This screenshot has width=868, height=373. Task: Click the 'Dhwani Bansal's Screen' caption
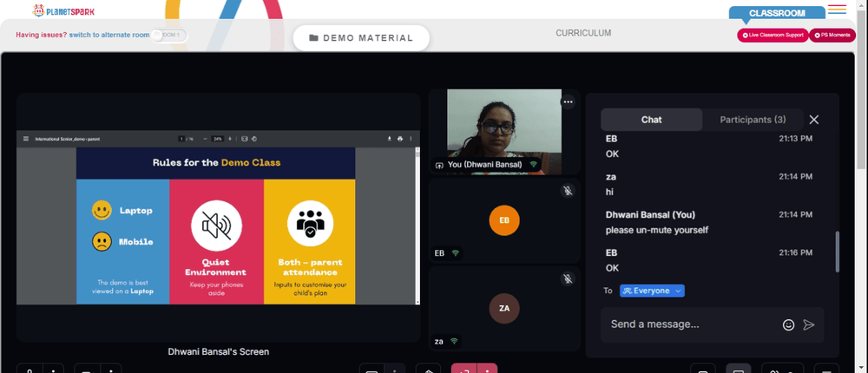tap(219, 351)
